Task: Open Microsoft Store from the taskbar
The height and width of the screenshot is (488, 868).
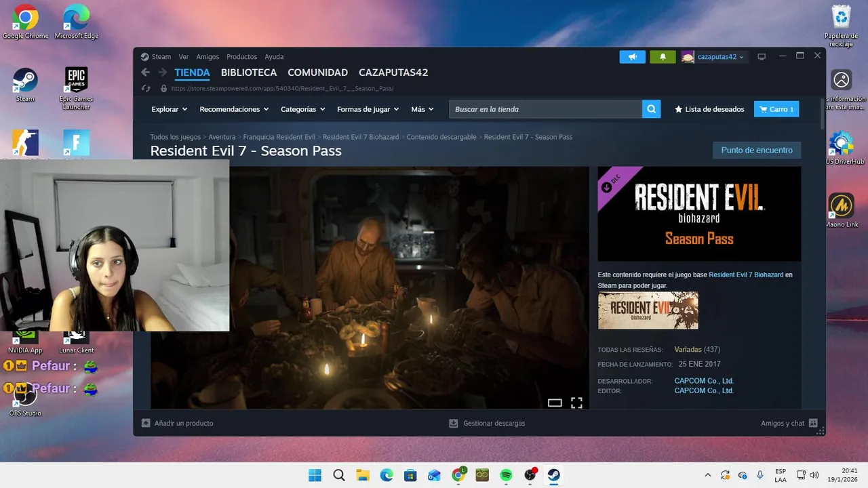Action: 410,475
